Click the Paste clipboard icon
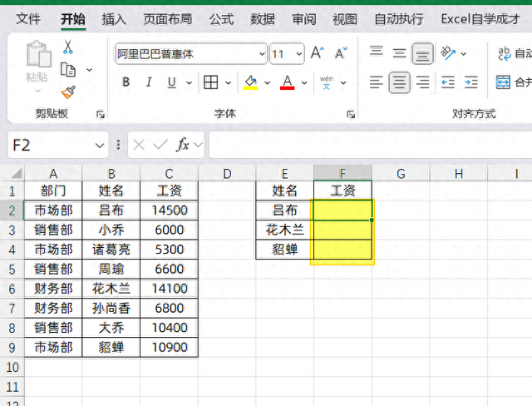Image resolution: width=532 pixels, height=406 pixels. (x=38, y=54)
